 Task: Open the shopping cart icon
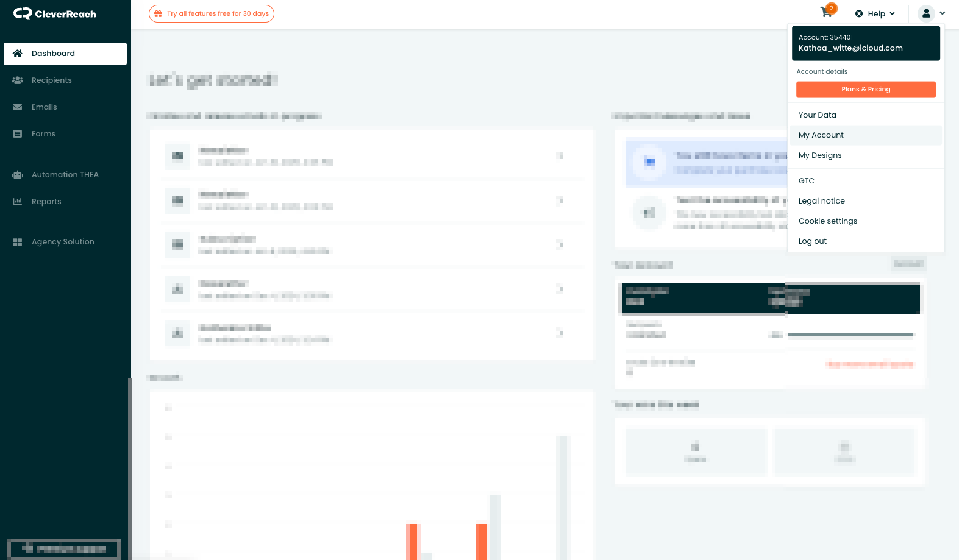(x=827, y=12)
